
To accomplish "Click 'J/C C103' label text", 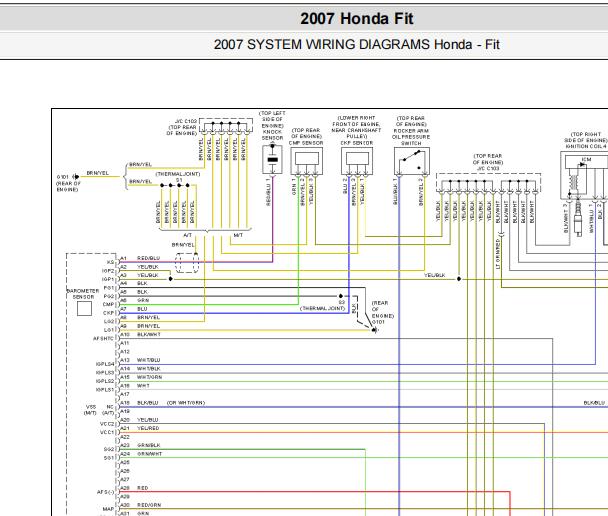I will pyautogui.click(x=488, y=168).
